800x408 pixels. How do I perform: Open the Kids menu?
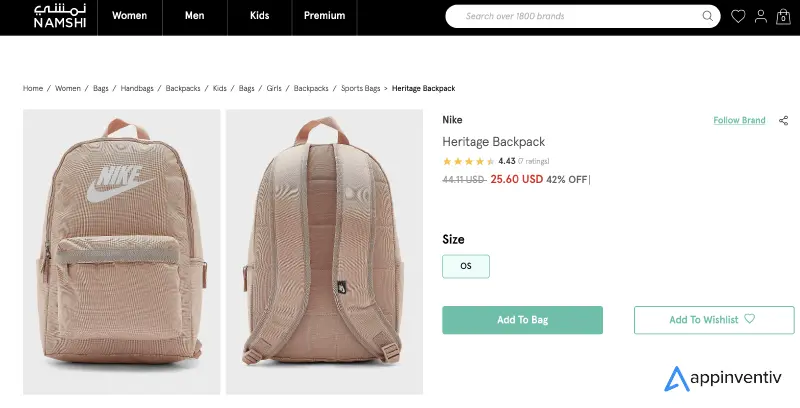[x=259, y=16]
